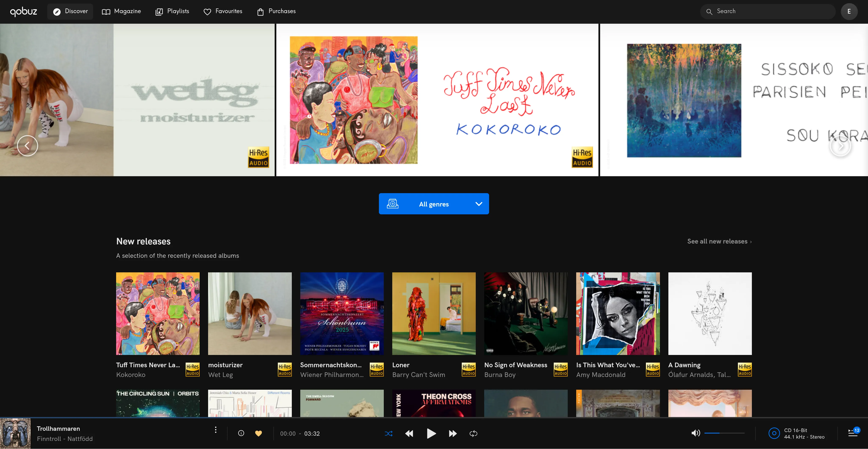Click the All genres dropdown chevron
Image resolution: width=868 pixels, height=449 pixels.
pos(479,204)
